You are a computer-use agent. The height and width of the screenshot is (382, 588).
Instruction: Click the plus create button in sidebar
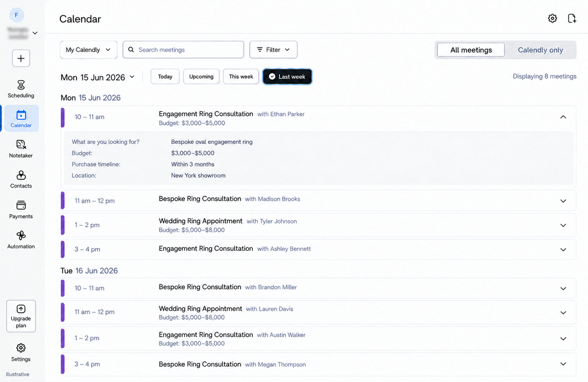tap(21, 58)
